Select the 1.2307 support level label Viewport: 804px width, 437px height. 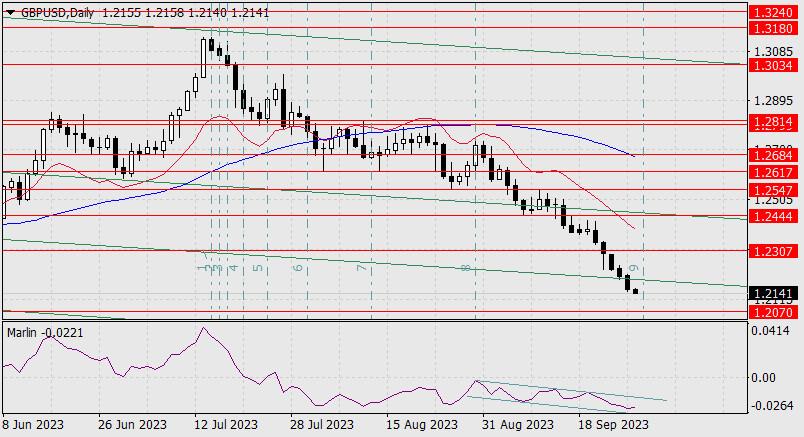774,251
